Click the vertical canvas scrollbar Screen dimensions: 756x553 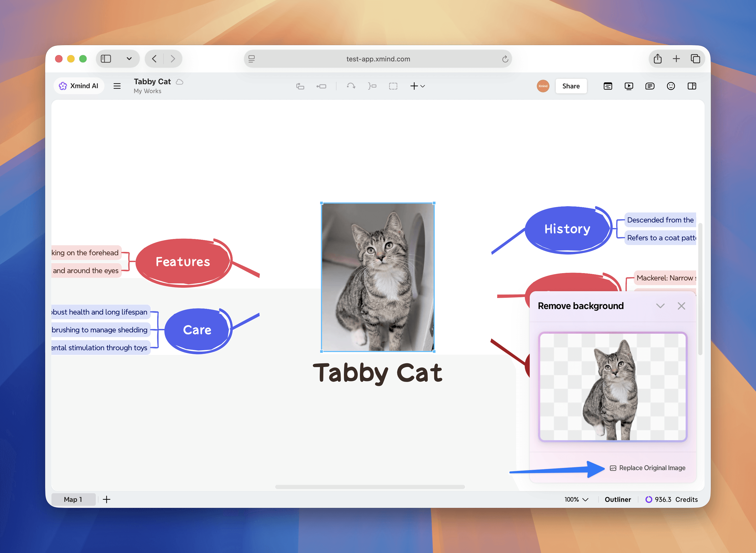click(x=700, y=289)
